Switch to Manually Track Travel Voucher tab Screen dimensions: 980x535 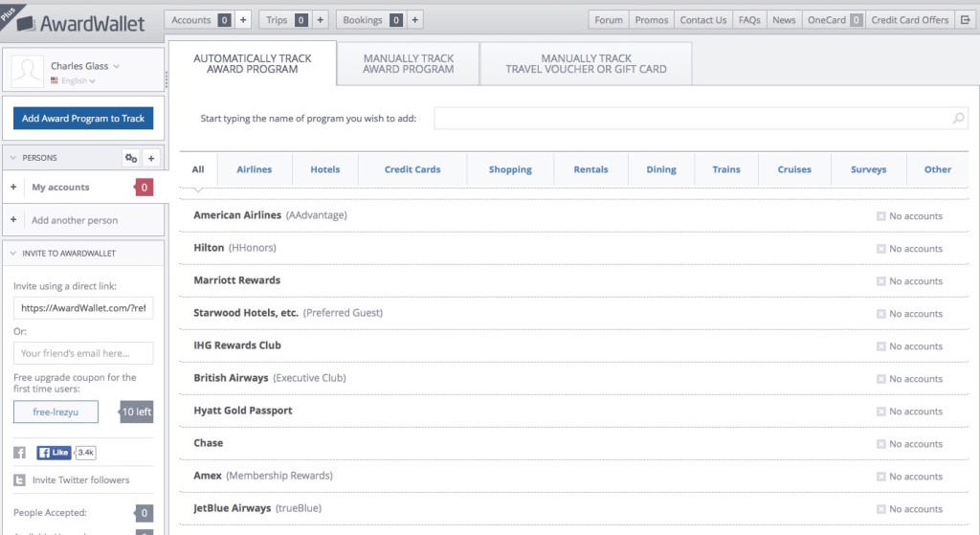point(586,64)
